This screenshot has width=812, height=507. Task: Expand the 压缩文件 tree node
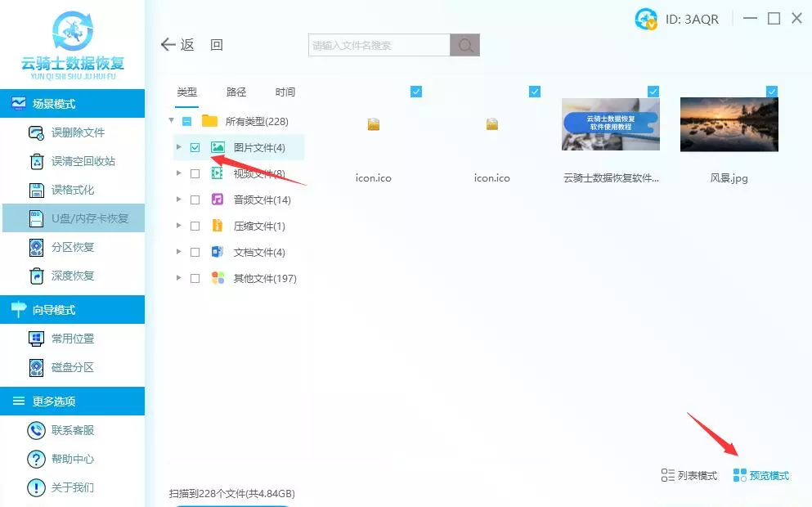[x=178, y=225]
